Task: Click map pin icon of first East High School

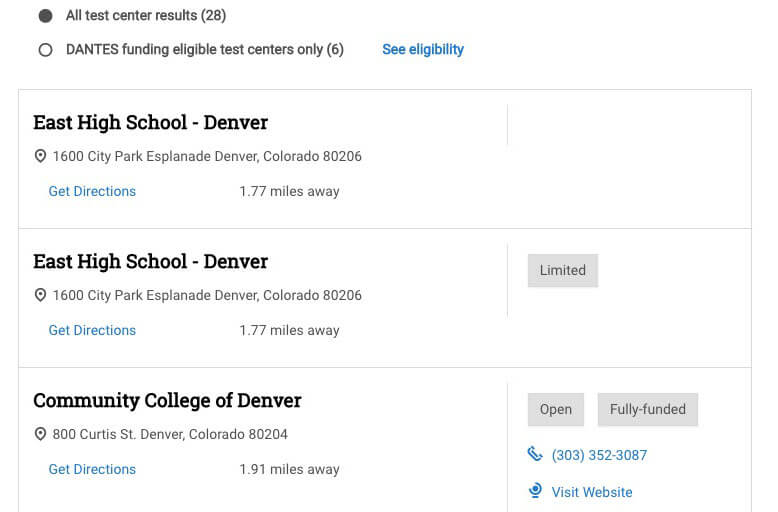Action: coord(40,156)
